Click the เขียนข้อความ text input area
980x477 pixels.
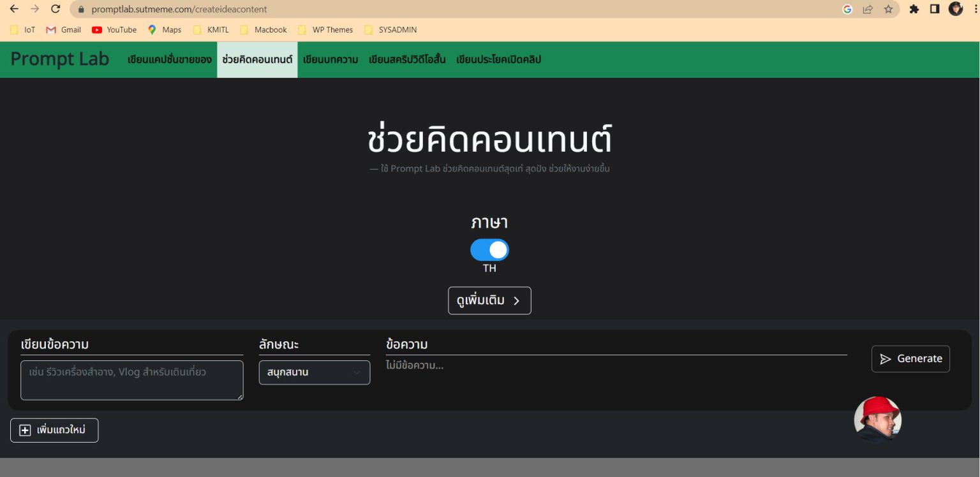pyautogui.click(x=132, y=380)
